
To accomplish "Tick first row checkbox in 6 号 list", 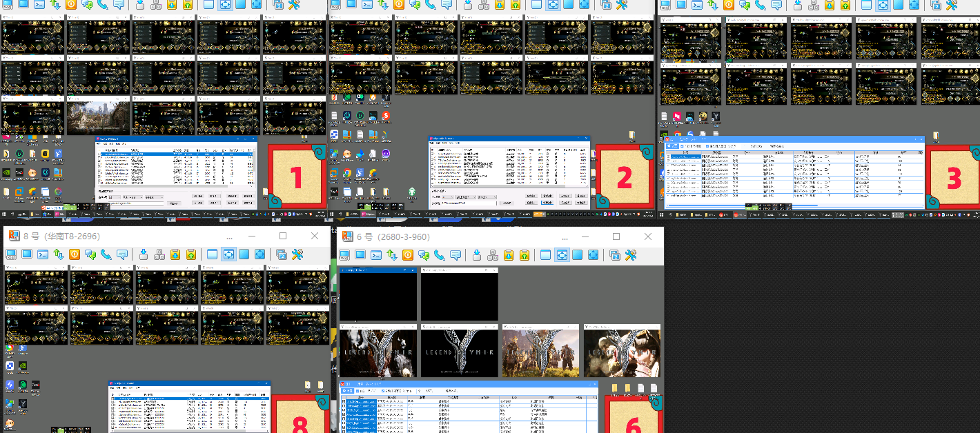I will click(344, 401).
